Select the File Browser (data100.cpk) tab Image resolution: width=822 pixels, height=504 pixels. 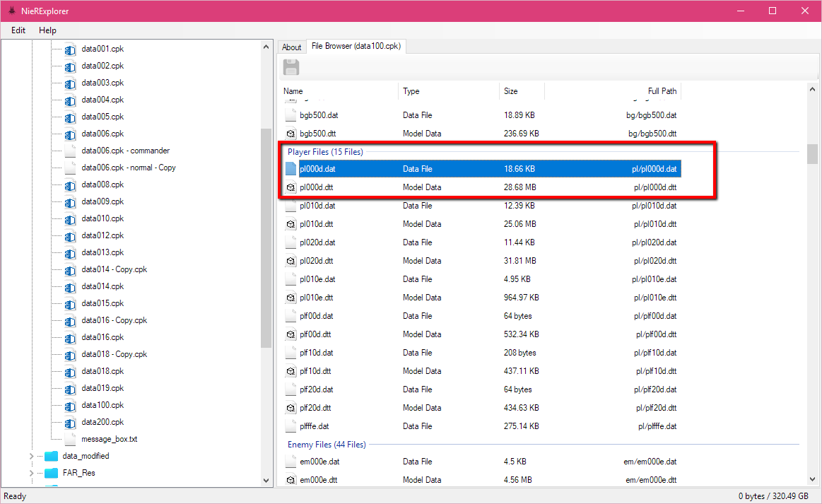[x=356, y=46]
